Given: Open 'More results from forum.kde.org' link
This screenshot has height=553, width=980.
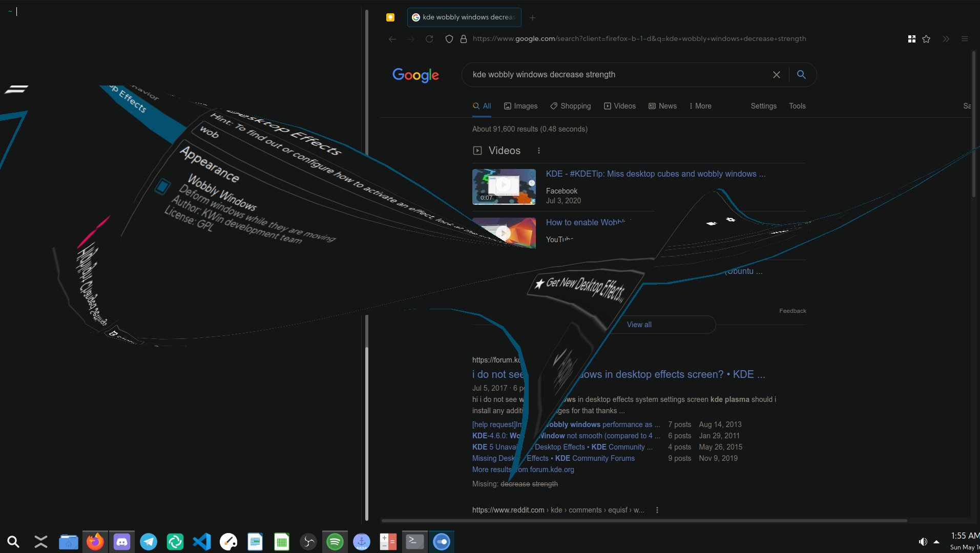Looking at the screenshot, I should click(x=523, y=470).
